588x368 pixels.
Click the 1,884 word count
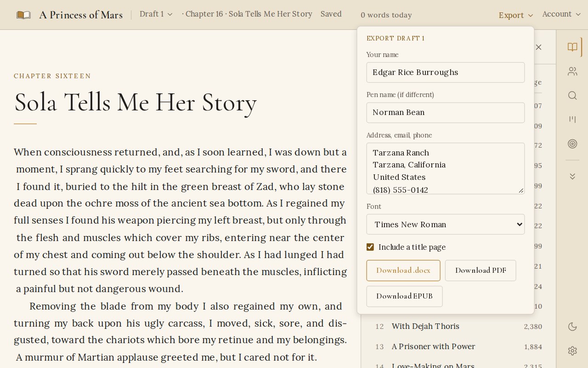533,347
